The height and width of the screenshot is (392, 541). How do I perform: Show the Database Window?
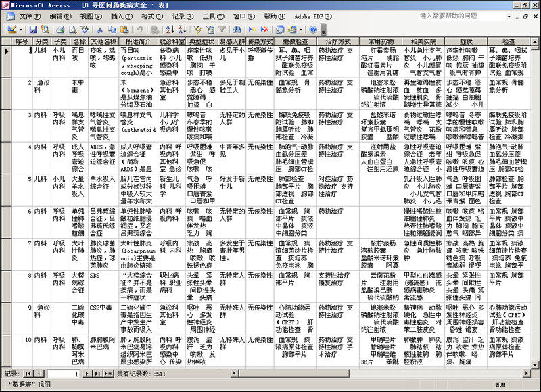click(280, 30)
